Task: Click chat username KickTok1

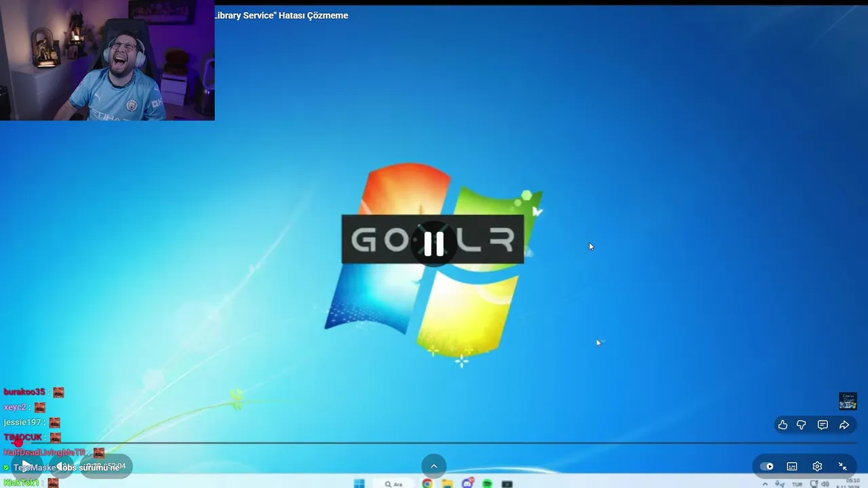Action: tap(22, 483)
